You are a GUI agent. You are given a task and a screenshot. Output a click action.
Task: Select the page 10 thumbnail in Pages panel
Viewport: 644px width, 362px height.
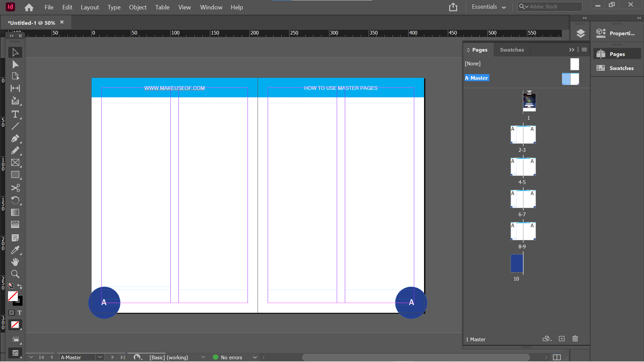517,263
